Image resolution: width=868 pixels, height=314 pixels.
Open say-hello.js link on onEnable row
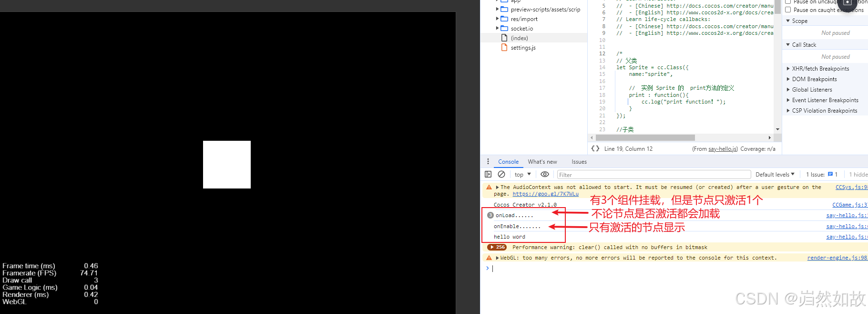click(847, 226)
